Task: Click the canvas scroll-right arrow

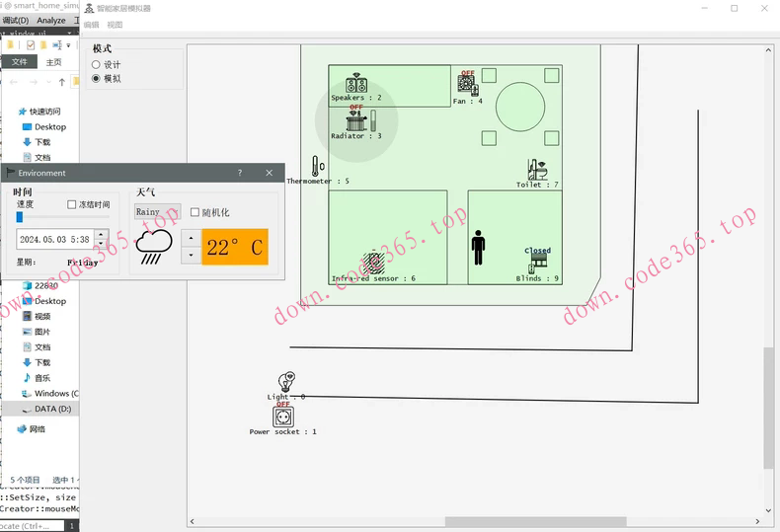Action: pos(757,521)
